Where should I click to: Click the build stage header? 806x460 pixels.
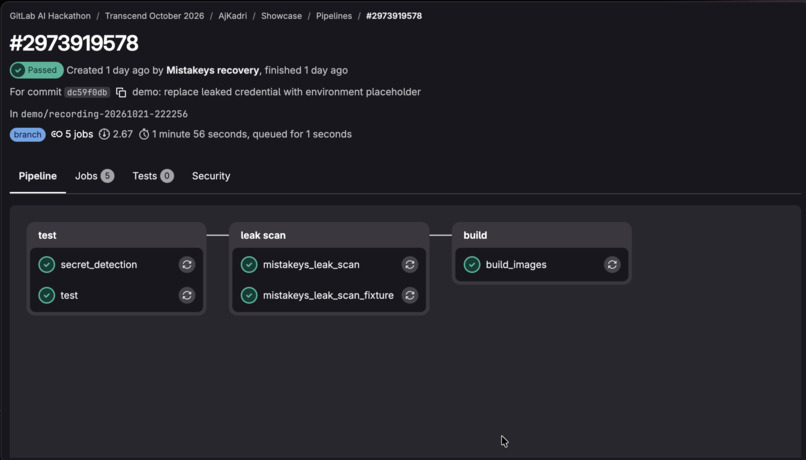[x=475, y=235]
